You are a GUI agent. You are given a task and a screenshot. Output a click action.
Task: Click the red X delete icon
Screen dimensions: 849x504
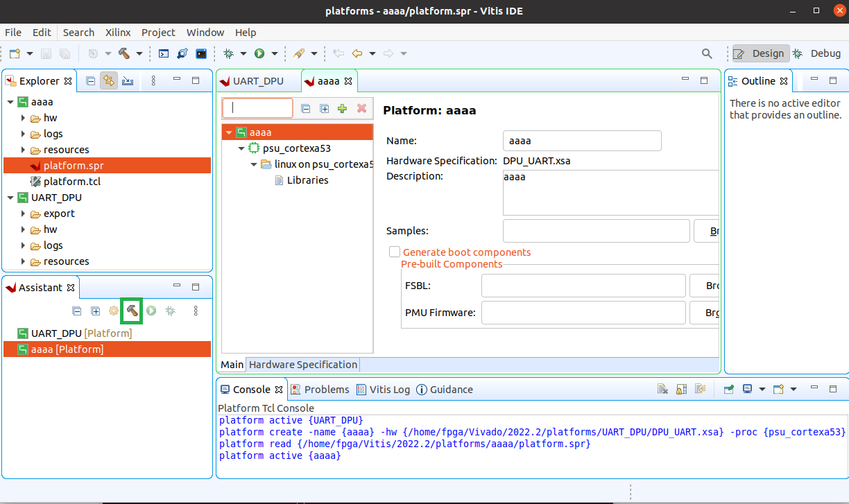361,108
